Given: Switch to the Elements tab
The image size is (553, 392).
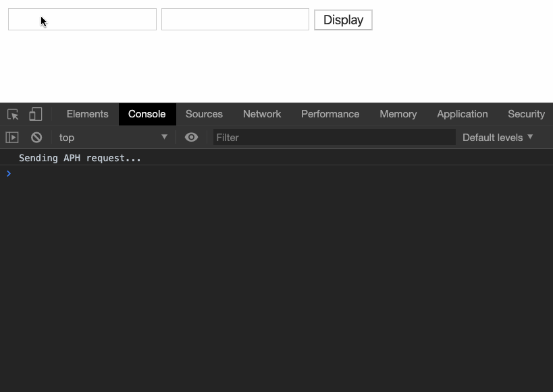Looking at the screenshot, I should (87, 114).
